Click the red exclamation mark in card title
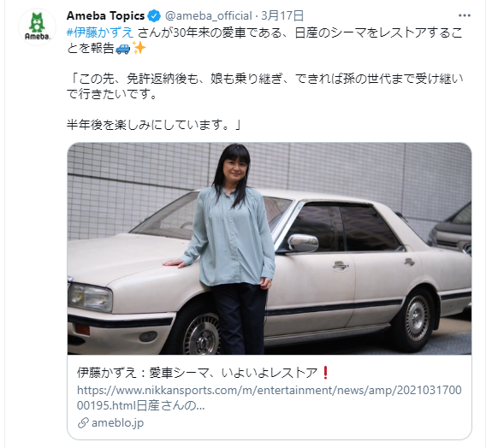492x448 pixels. click(x=325, y=373)
